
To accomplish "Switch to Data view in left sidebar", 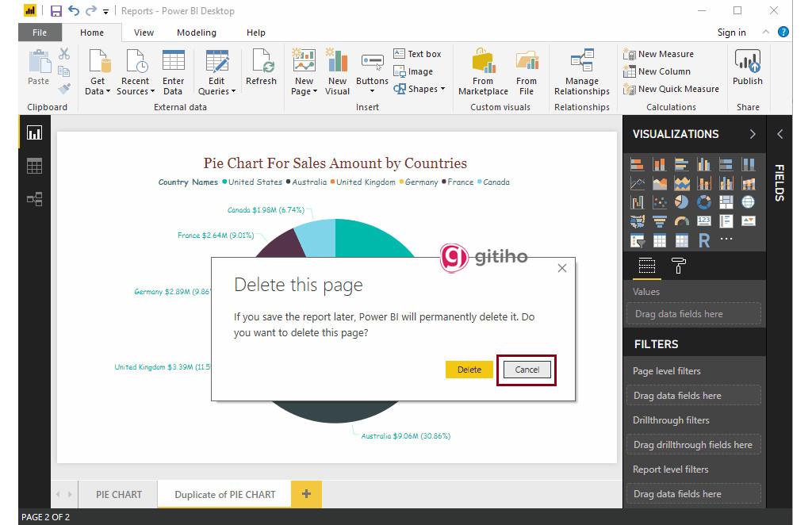I will click(35, 167).
